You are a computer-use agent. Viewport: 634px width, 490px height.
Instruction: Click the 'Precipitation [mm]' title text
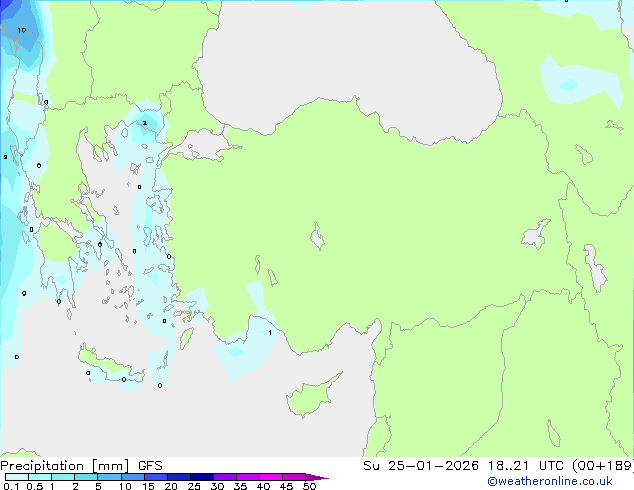[65, 466]
